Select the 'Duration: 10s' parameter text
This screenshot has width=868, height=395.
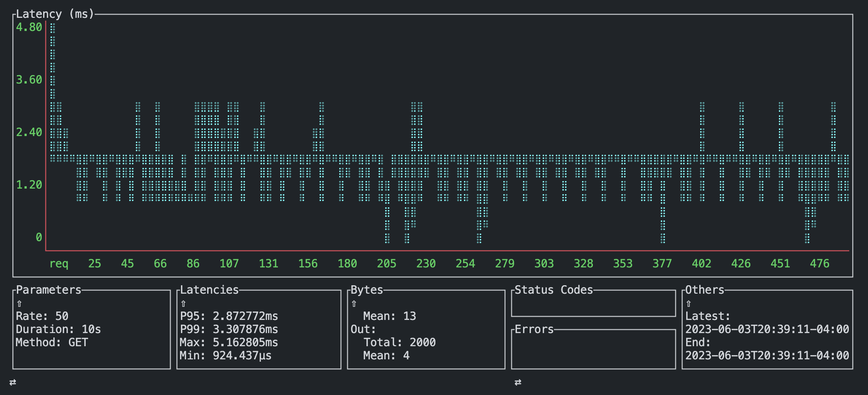coord(59,329)
